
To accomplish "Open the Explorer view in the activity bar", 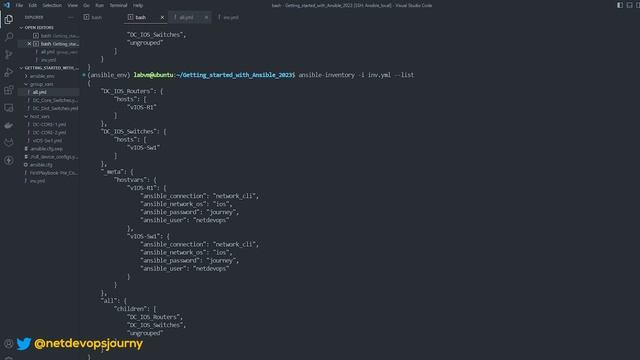I will click(x=9, y=19).
